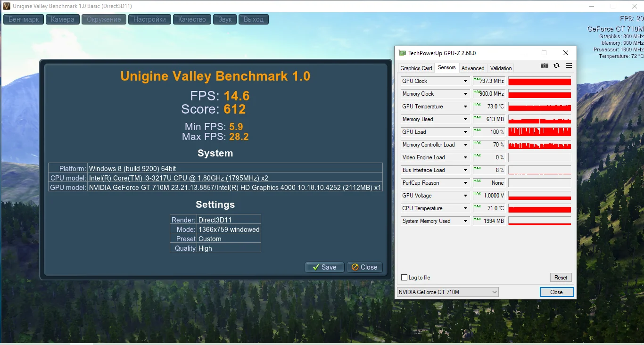Click the 70 % Memory Controller Load value
The height and width of the screenshot is (345, 644).
(489, 145)
